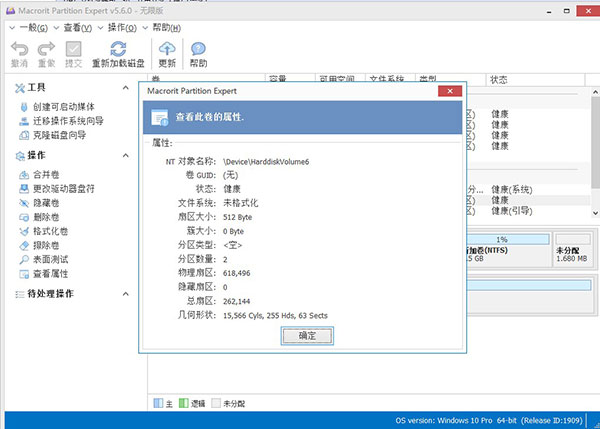Reload disks with 重新加载磁盘 icon
This screenshot has width=600, height=429.
(x=118, y=49)
